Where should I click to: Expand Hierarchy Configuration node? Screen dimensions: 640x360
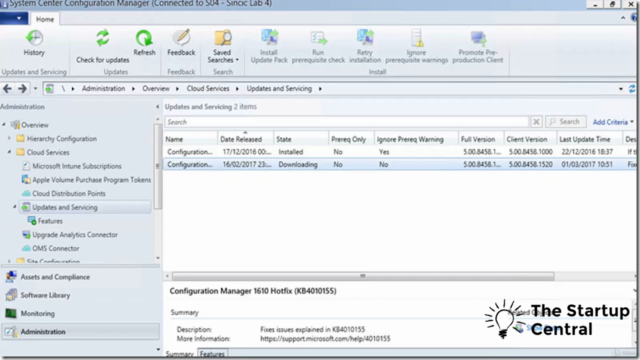point(9,138)
